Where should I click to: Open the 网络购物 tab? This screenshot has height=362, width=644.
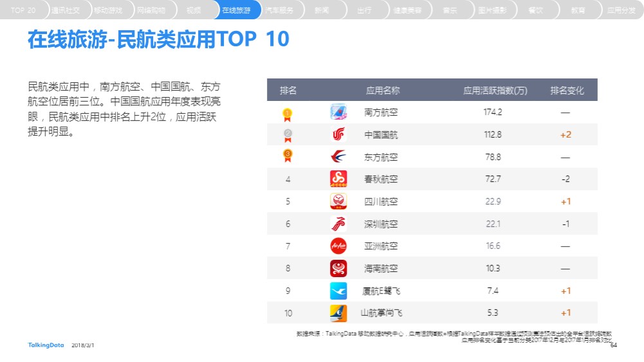(151, 10)
